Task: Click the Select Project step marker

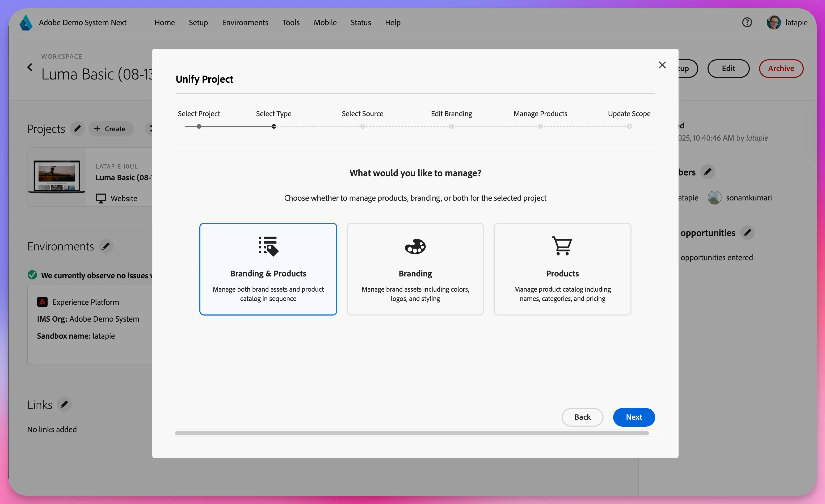Action: tap(199, 127)
